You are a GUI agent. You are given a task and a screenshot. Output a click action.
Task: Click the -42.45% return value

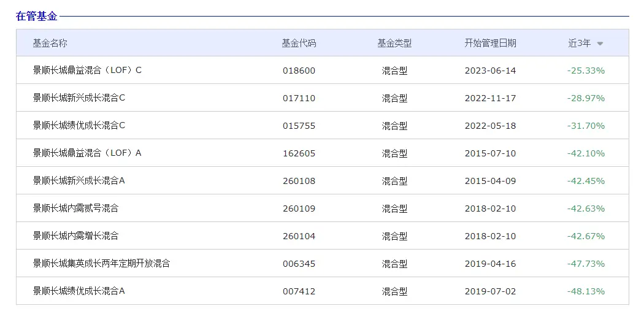pyautogui.click(x=586, y=181)
